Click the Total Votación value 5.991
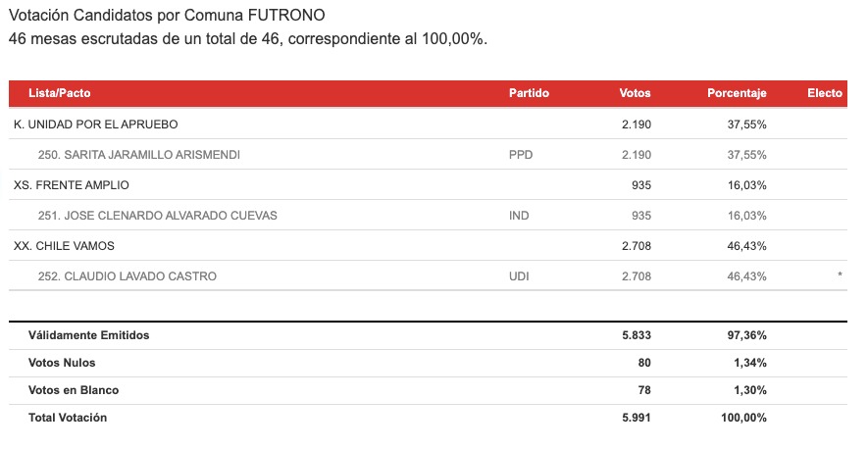 click(x=637, y=418)
